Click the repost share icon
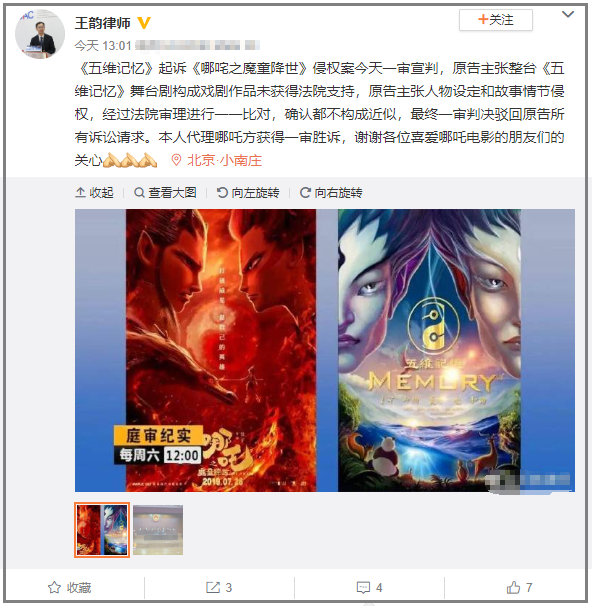This screenshot has height=606, width=592. click(x=213, y=587)
